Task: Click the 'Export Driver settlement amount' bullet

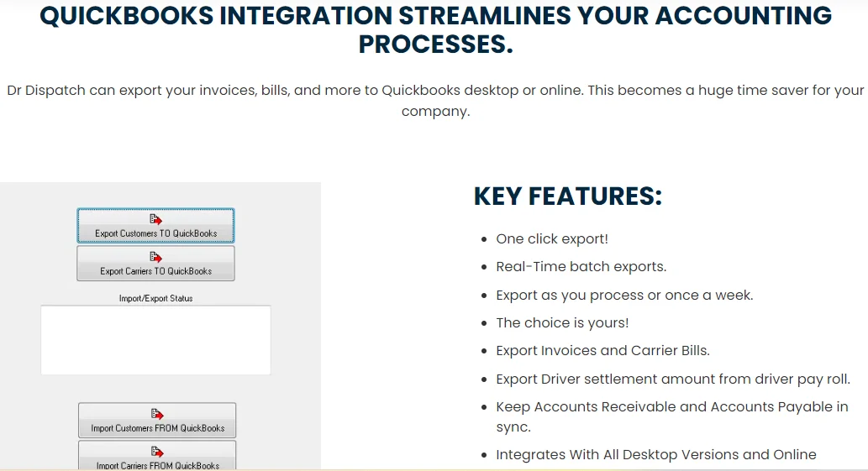Action: tap(673, 379)
